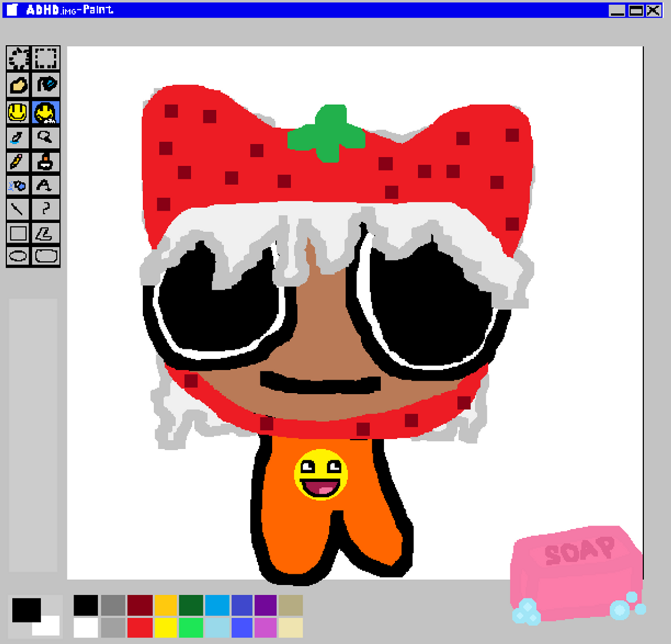
Task: Click the black foreground color indicator
Action: point(26,610)
